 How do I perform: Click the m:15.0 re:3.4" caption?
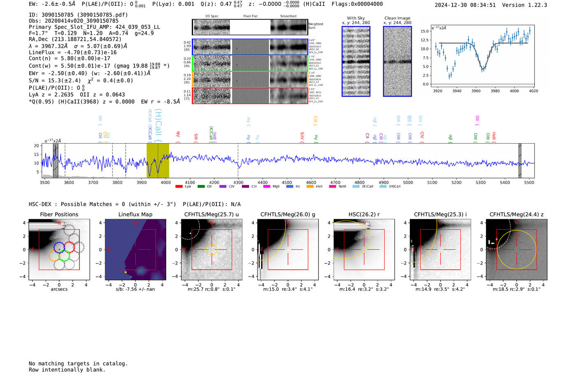point(288,289)
